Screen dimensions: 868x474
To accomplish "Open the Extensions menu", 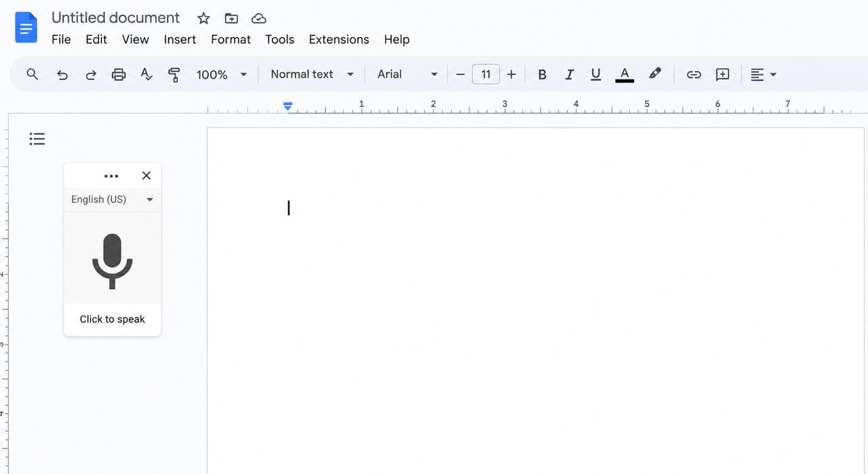I will click(339, 39).
